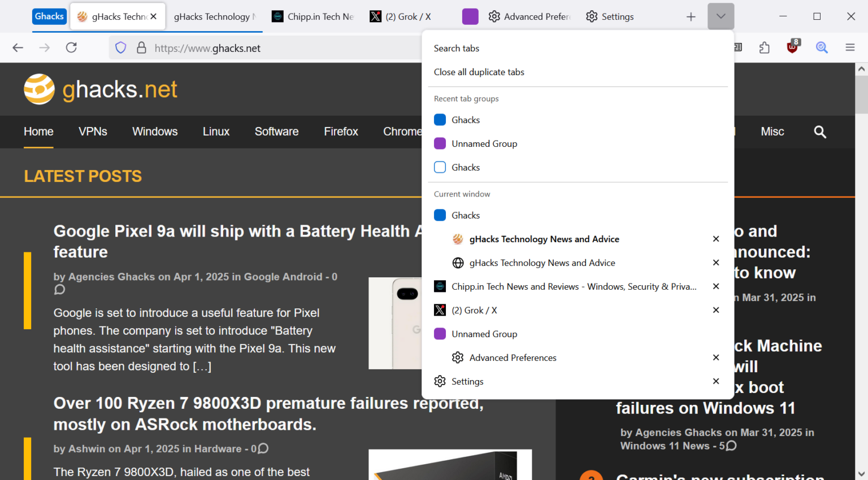Open search via the magnifier on the ghacks navbar

click(820, 132)
